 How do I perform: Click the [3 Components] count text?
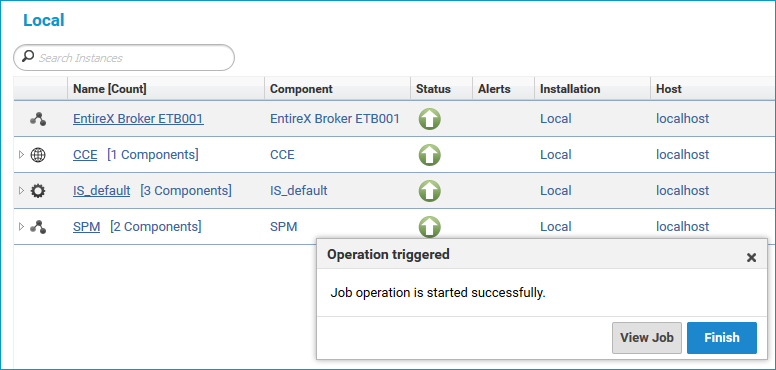coord(186,191)
